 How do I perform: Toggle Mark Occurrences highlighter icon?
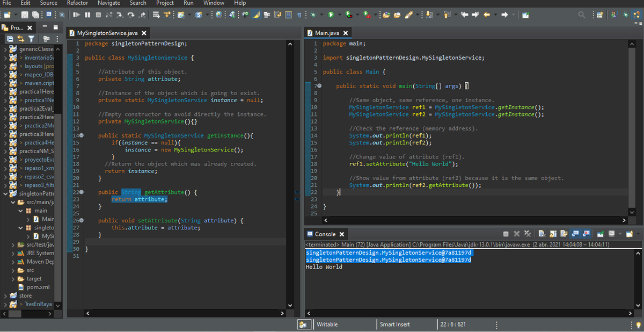coord(256,15)
